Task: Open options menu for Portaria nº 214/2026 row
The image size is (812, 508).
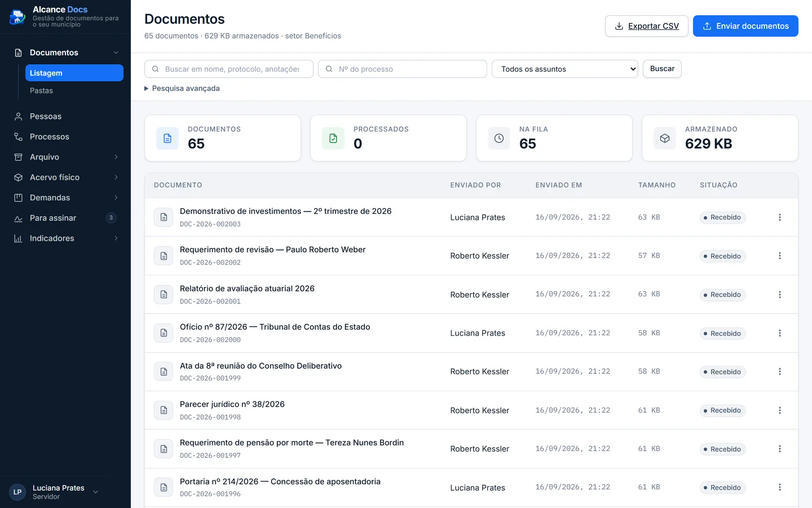Action: point(780,488)
